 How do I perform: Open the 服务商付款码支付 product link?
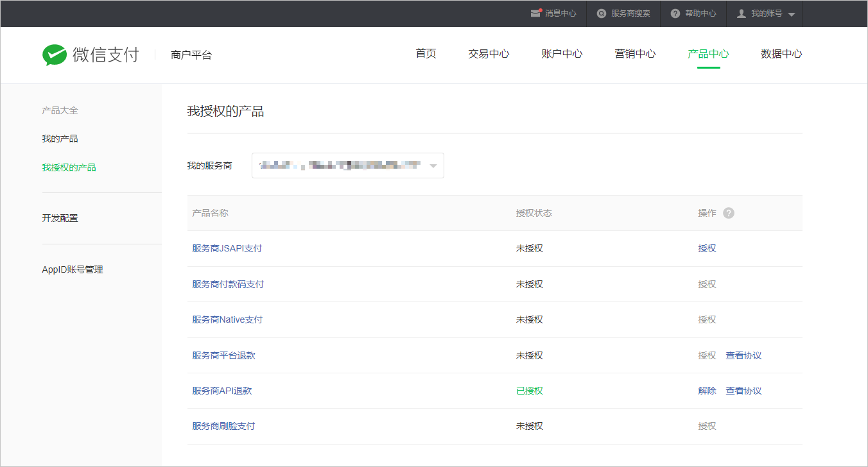click(228, 284)
